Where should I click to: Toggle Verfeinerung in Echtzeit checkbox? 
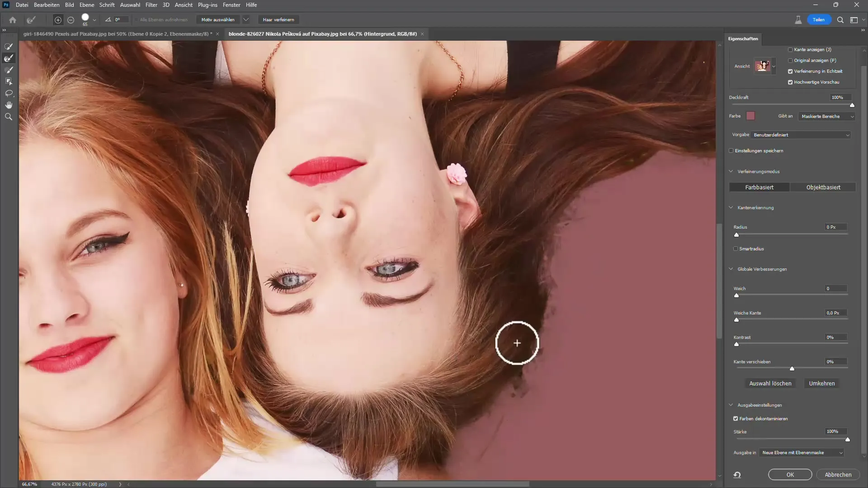790,71
